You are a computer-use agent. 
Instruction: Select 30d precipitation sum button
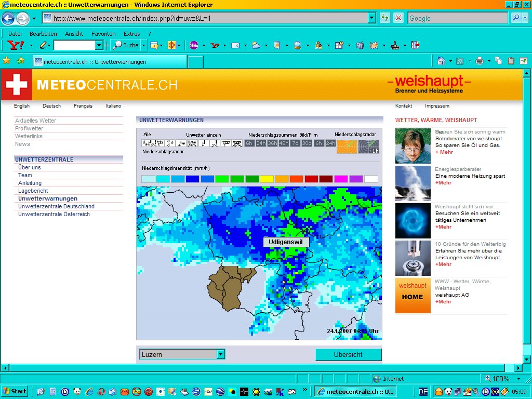[x=307, y=143]
